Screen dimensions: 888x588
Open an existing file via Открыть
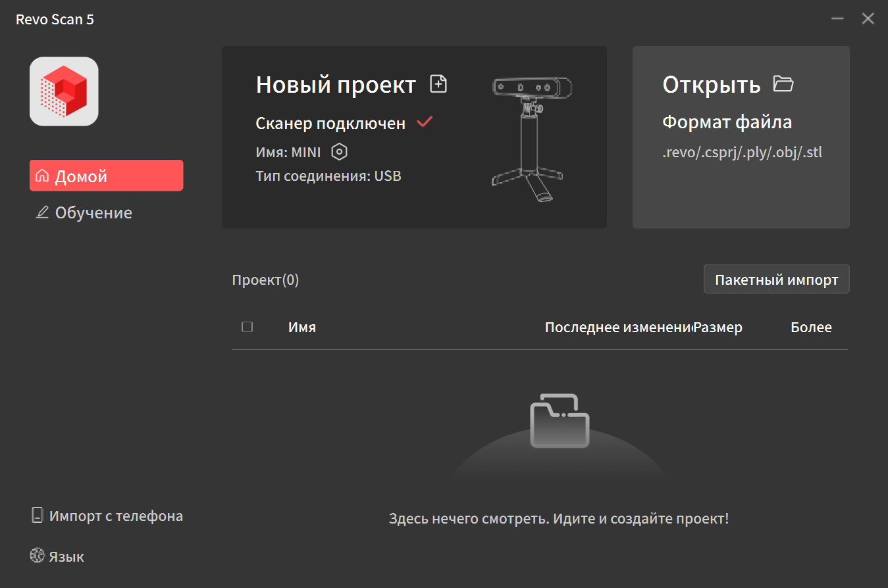tap(712, 84)
